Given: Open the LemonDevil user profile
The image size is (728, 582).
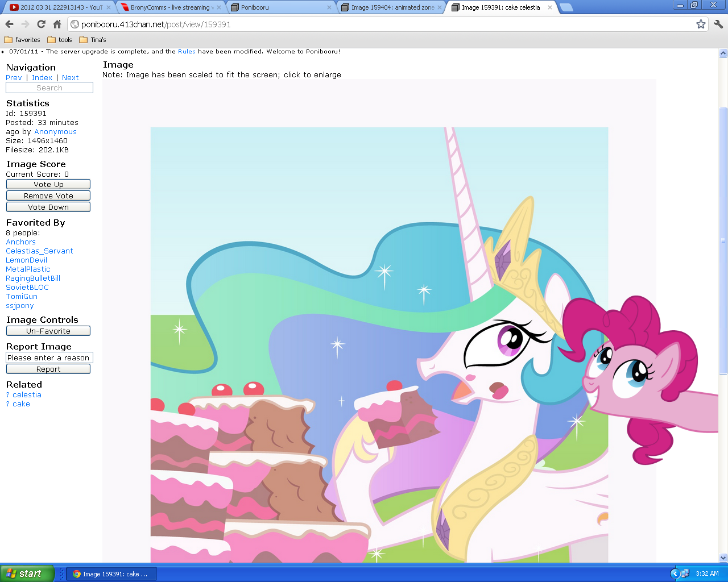Looking at the screenshot, I should [x=26, y=260].
